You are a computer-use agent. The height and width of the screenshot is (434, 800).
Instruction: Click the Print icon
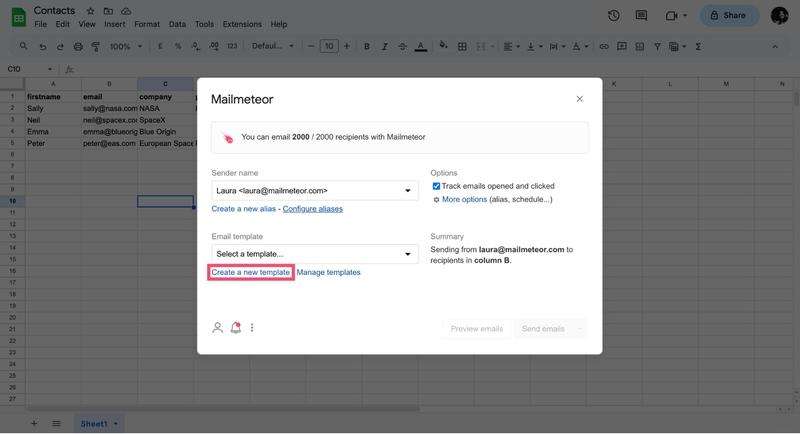[78, 46]
